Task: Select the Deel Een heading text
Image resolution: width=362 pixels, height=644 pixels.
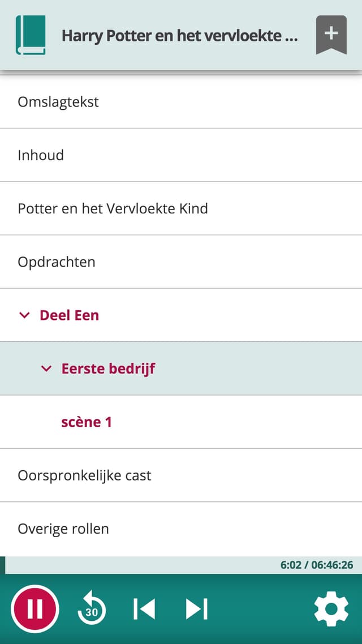Action: pyautogui.click(x=70, y=315)
